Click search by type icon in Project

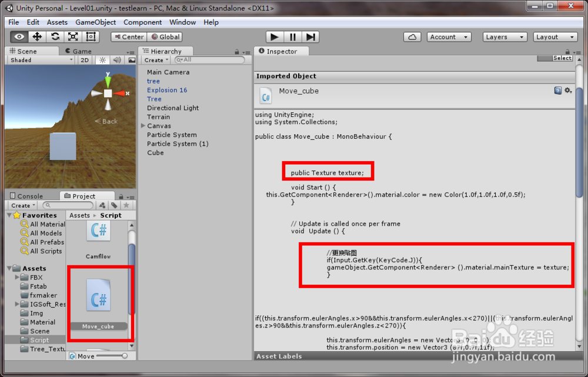(x=102, y=205)
